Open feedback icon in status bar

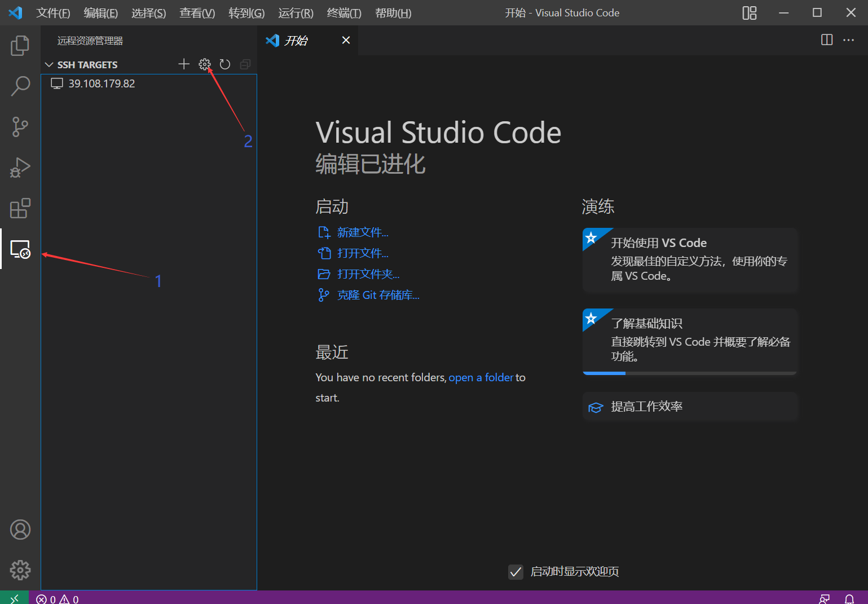click(x=825, y=599)
